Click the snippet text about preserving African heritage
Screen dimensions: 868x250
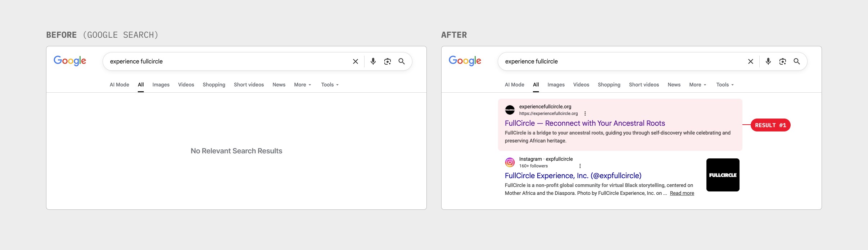618,137
